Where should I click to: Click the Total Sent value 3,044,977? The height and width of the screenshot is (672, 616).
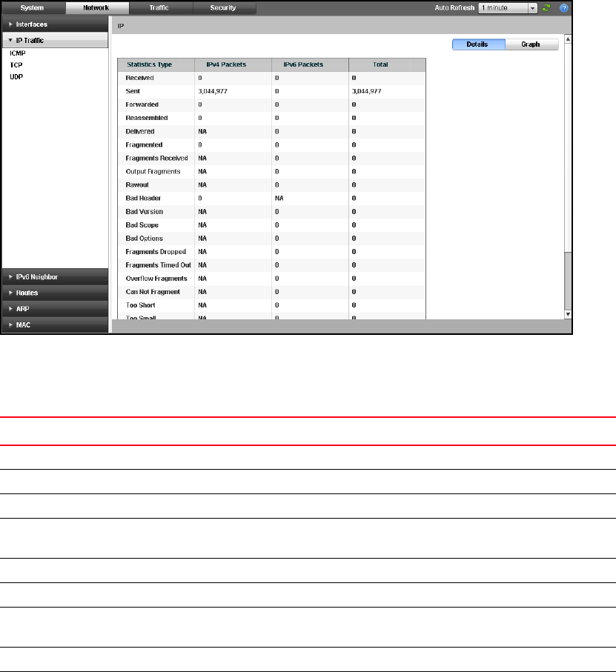(x=366, y=91)
